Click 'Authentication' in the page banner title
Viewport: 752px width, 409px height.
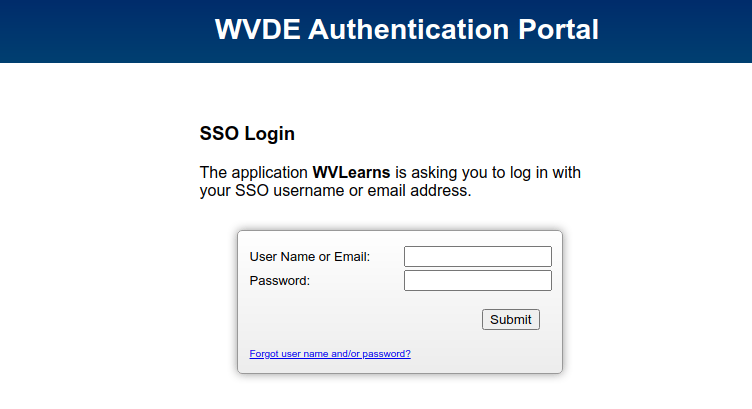click(409, 29)
